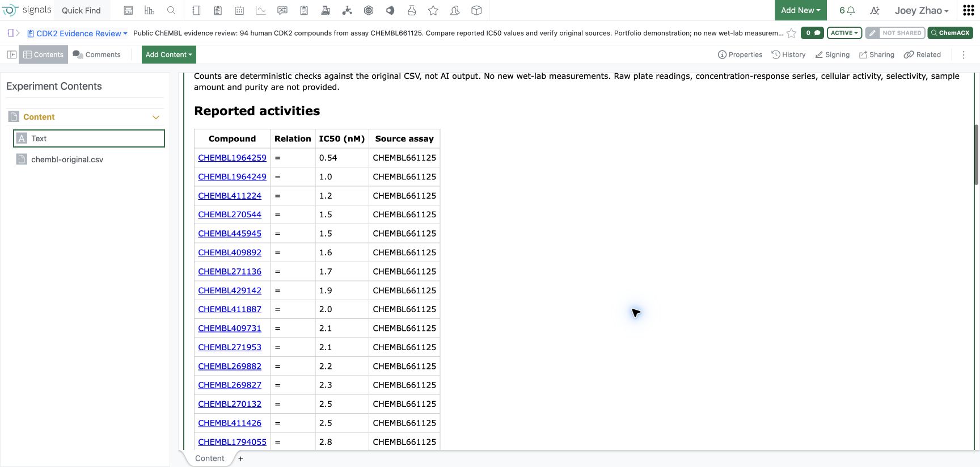Add a new page tab with plus

[x=240, y=458]
